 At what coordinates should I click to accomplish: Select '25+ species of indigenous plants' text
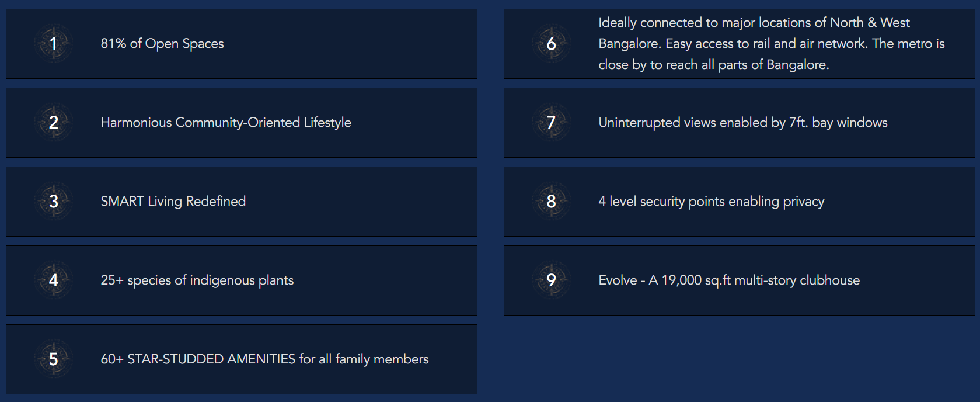197,280
